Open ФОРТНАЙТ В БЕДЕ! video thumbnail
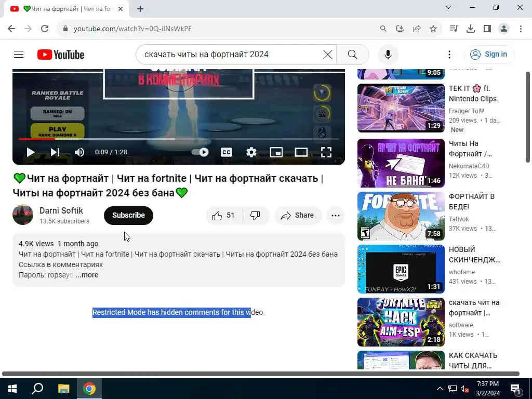Viewport: 532px width, 399px height. pos(401,216)
